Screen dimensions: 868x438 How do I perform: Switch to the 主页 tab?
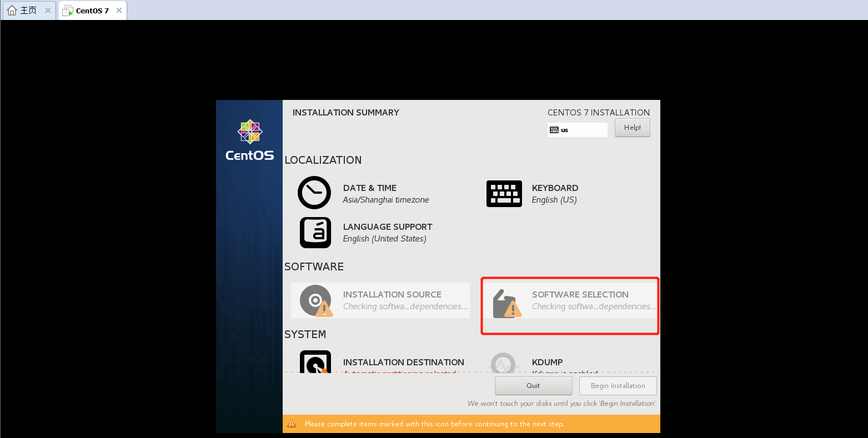click(x=28, y=11)
